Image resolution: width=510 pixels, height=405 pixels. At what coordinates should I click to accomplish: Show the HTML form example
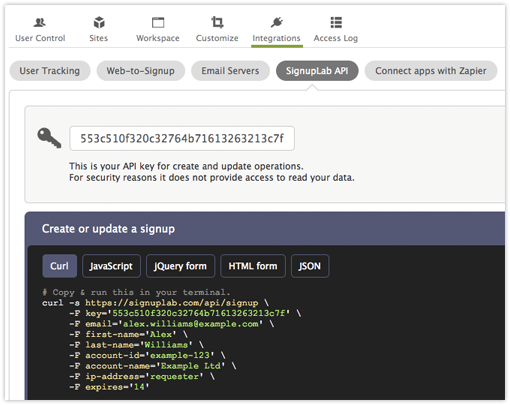click(253, 266)
